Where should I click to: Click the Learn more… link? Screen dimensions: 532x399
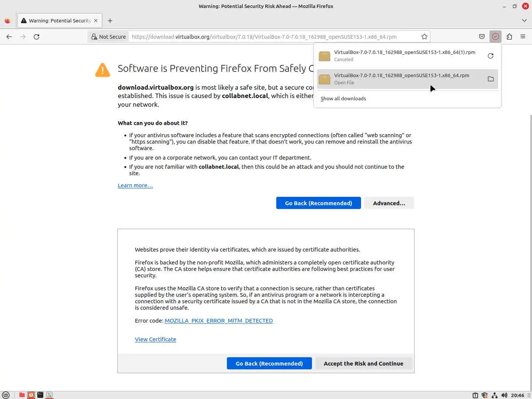click(x=135, y=185)
